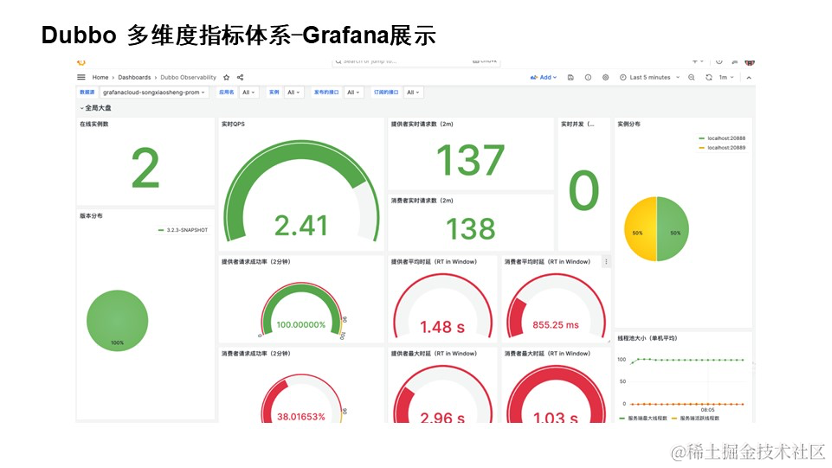
Task: Click the 消费者请求成功率 (2分钟) title
Action: (x=256, y=353)
